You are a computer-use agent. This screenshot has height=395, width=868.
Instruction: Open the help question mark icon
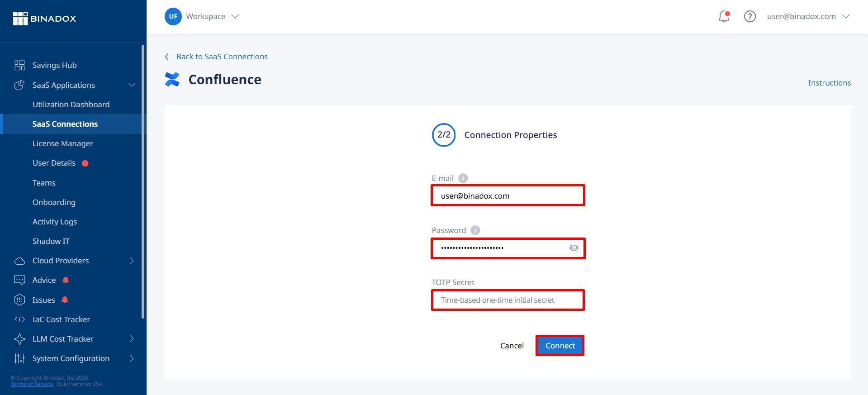[x=749, y=17]
